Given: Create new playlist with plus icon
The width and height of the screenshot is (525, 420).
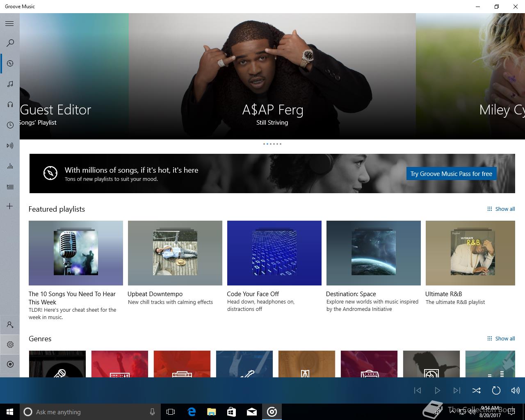Looking at the screenshot, I should click(10, 206).
